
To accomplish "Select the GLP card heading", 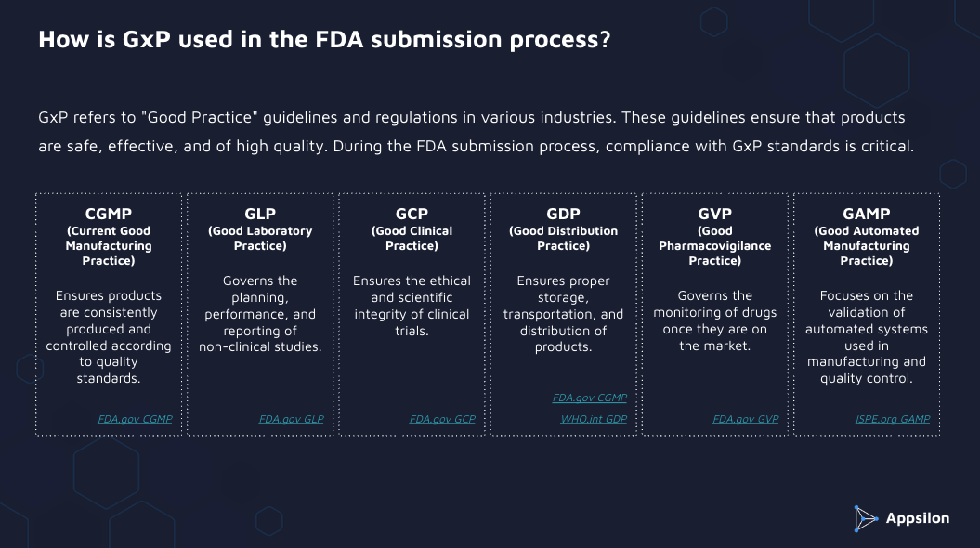I will (x=260, y=214).
